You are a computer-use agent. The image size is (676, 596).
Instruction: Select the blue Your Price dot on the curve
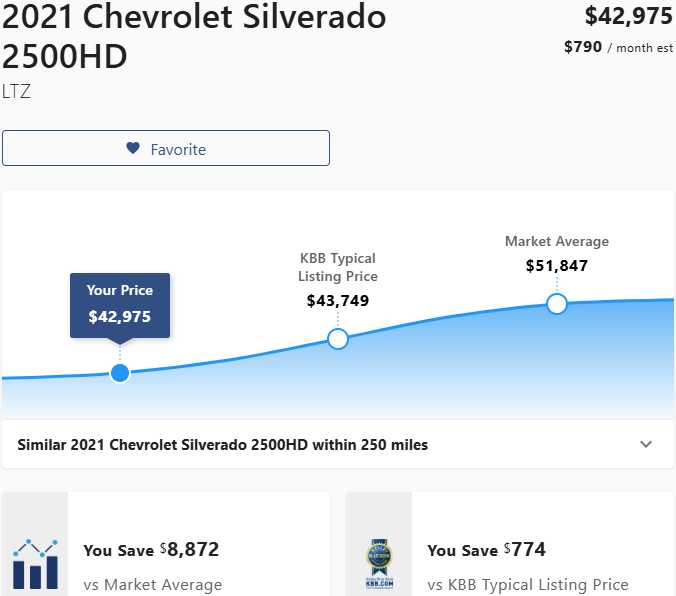[120, 373]
